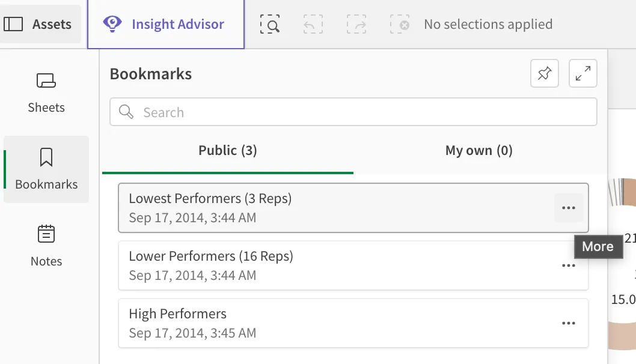Click the step forward selection arrow icon
The image size is (636, 364).
pyautogui.click(x=356, y=24)
